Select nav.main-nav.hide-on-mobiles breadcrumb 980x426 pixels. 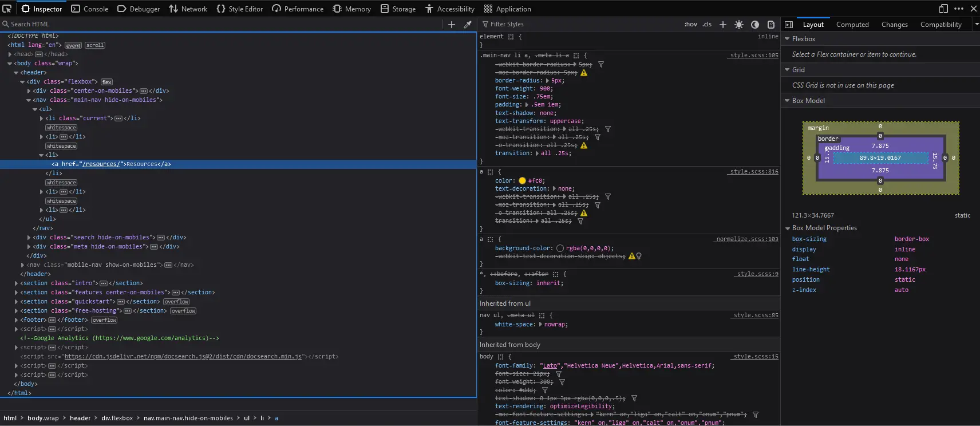188,418
